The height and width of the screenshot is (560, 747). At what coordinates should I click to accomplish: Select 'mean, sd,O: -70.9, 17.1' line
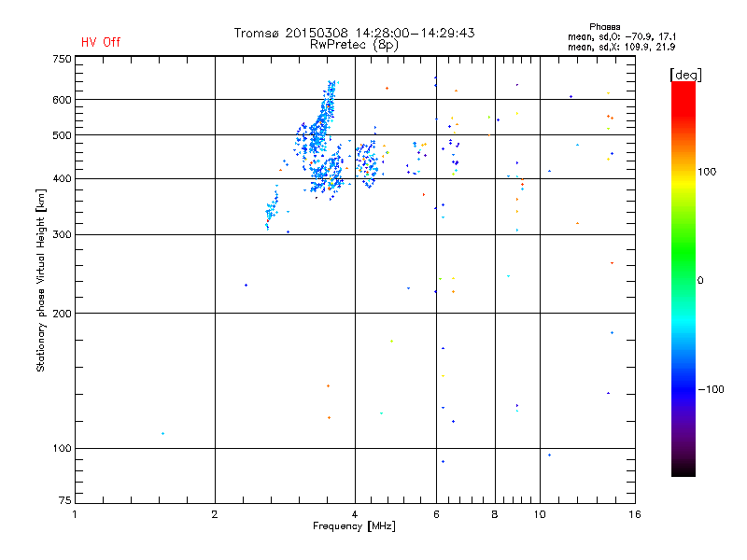pos(622,36)
